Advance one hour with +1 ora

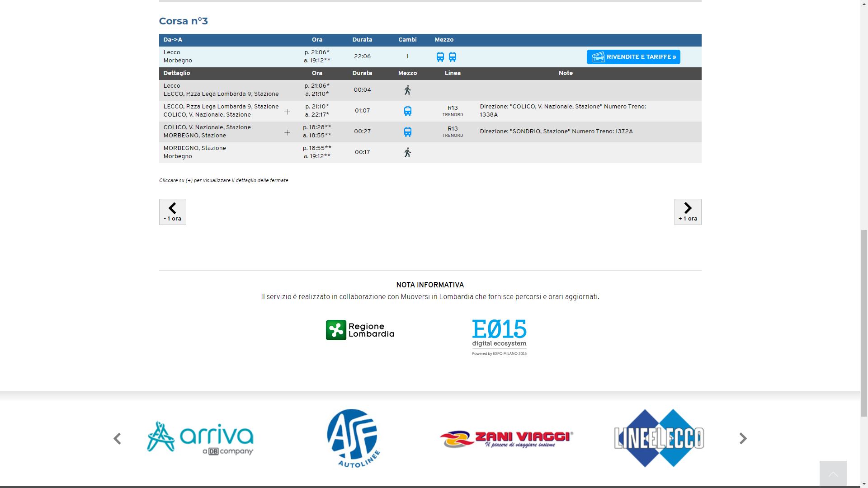pos(688,211)
